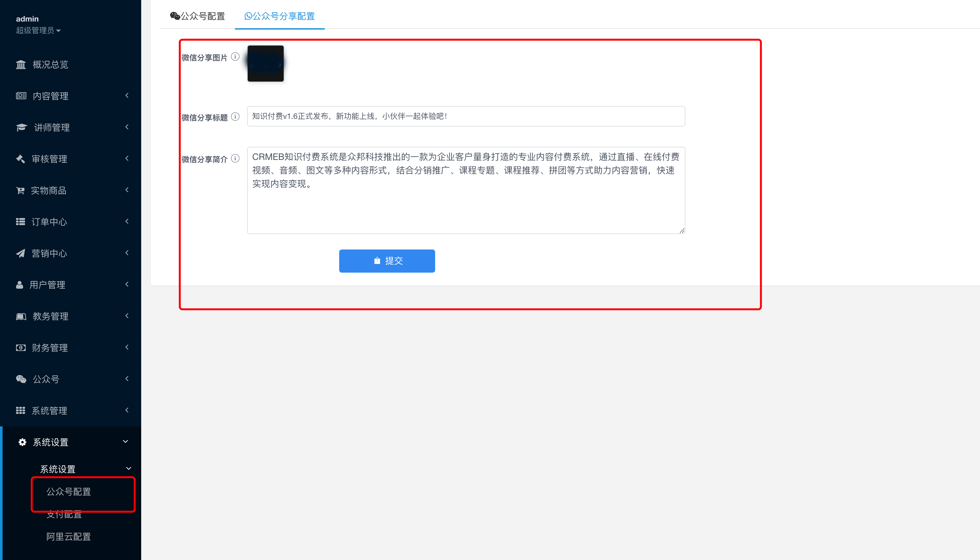980x560 pixels.
Task: Select the 公众号分享配置 tab
Action: click(x=280, y=16)
